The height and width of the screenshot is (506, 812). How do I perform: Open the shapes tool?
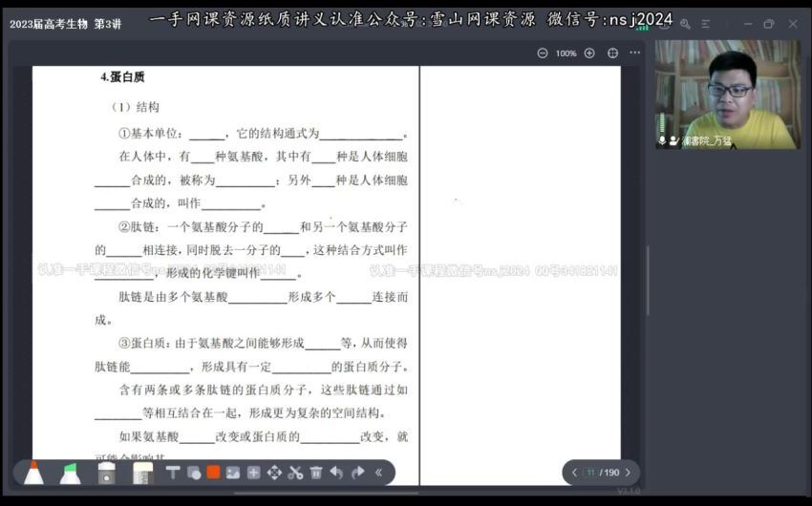194,473
